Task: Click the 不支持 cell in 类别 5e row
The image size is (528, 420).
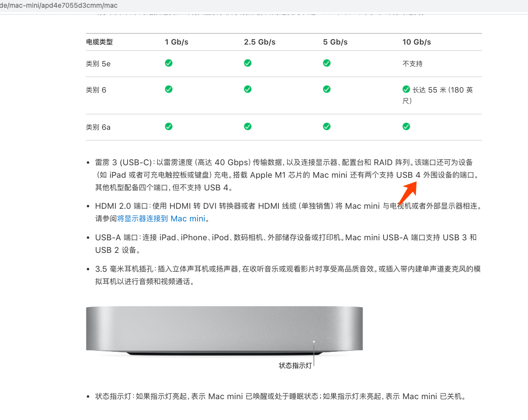Action: tap(412, 64)
